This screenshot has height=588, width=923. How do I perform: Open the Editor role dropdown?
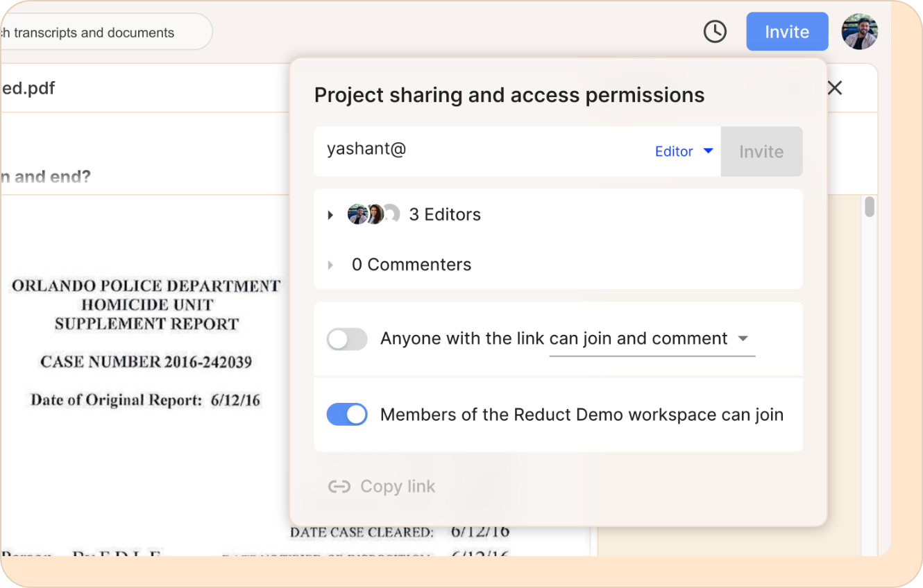pyautogui.click(x=684, y=151)
